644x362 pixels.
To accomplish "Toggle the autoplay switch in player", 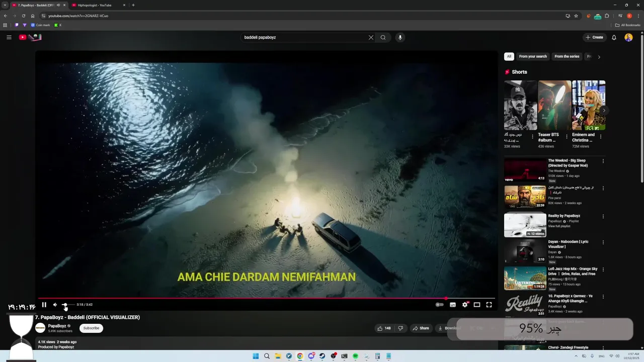I will (440, 305).
